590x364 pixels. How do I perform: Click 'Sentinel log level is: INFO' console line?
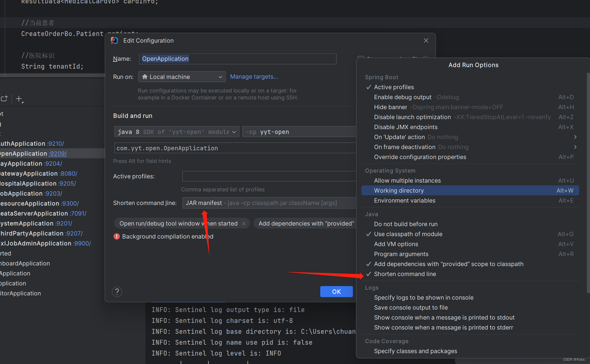point(216,353)
